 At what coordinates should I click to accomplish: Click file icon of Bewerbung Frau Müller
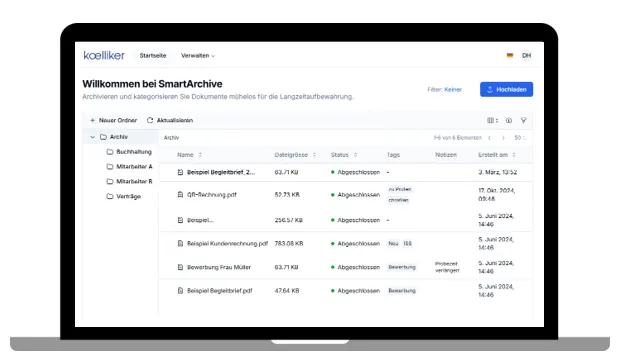pos(180,267)
